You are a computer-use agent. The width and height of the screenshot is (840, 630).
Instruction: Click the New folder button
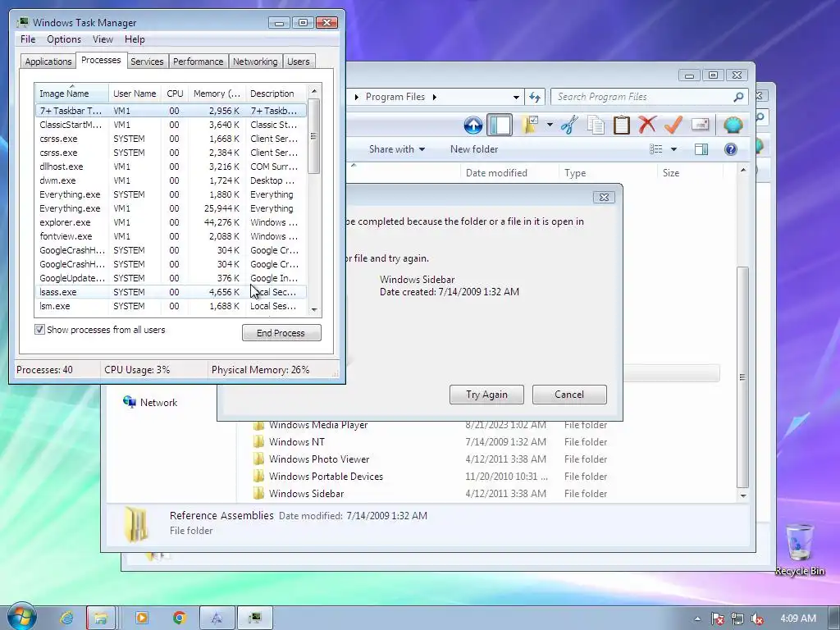[474, 149]
